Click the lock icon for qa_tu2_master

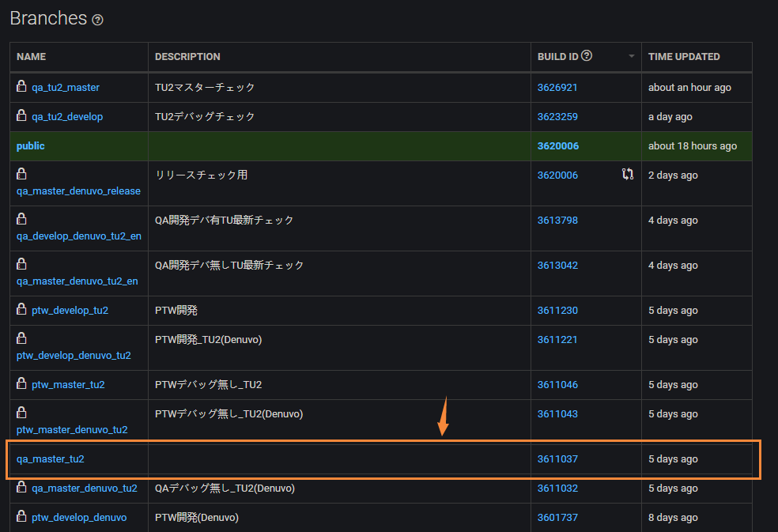21,86
